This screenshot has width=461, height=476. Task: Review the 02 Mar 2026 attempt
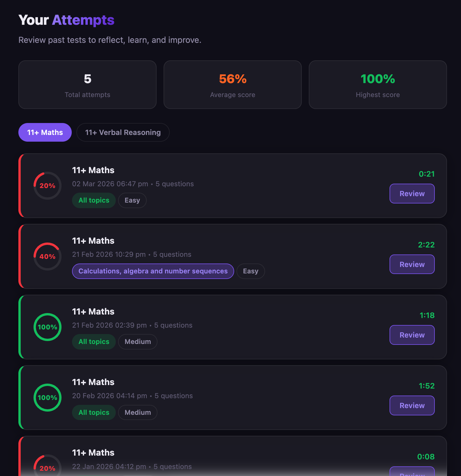pos(412,194)
